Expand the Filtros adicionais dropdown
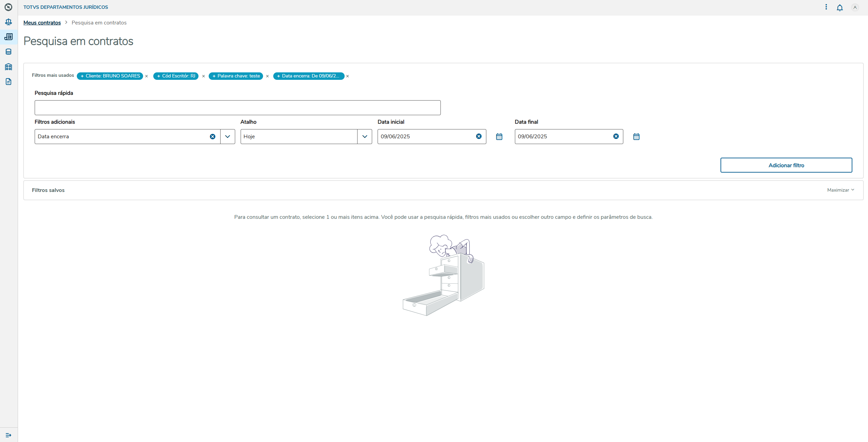Image resolution: width=868 pixels, height=442 pixels. click(227, 137)
